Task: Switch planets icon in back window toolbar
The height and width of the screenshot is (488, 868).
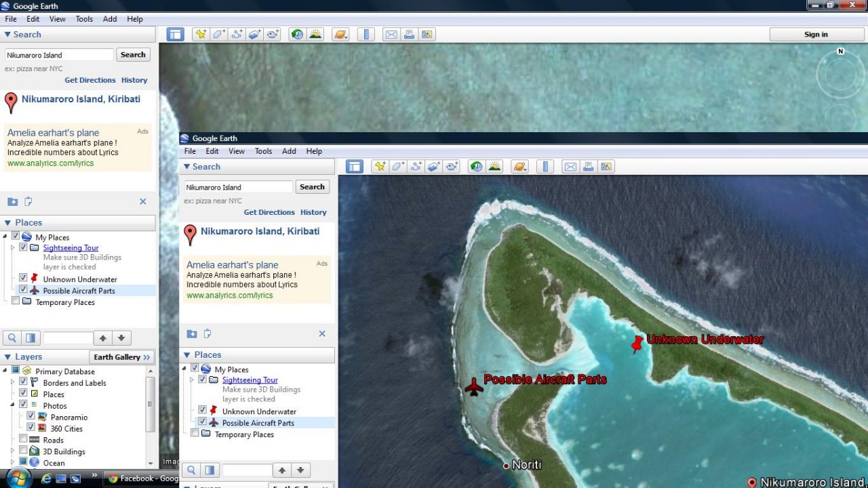Action: pos(340,35)
